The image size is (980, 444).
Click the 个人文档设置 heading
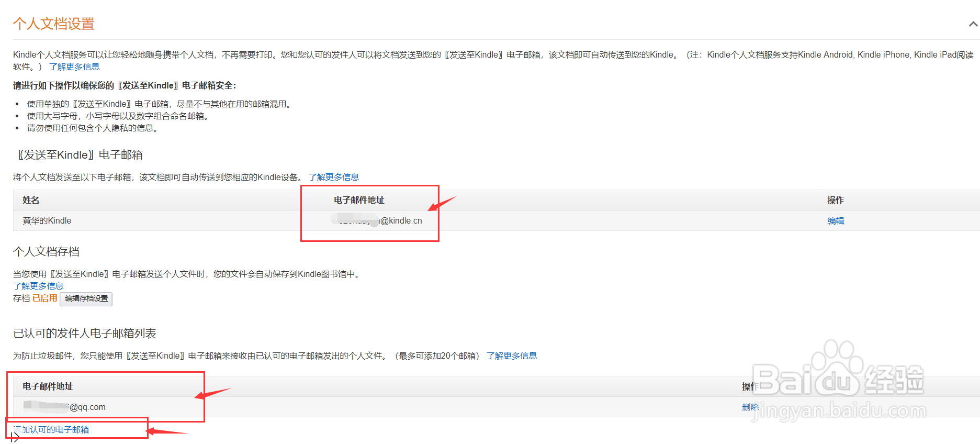click(54, 24)
